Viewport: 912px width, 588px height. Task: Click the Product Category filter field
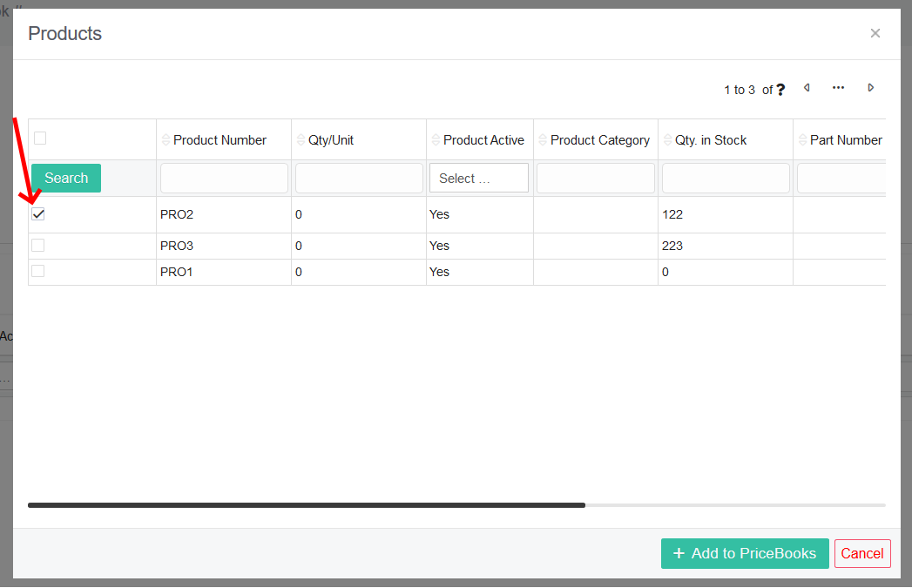tap(595, 178)
